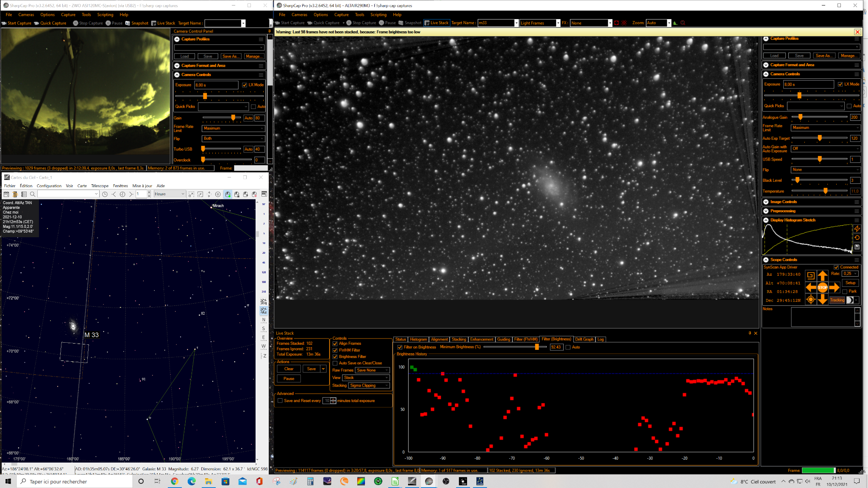Open the Calculator from the taskbar
868x488 pixels.
pyautogui.click(x=310, y=481)
